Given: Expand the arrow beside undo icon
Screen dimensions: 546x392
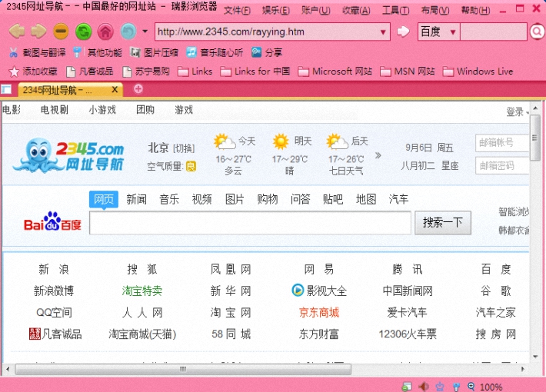Looking at the screenshot, I should click(145, 32).
